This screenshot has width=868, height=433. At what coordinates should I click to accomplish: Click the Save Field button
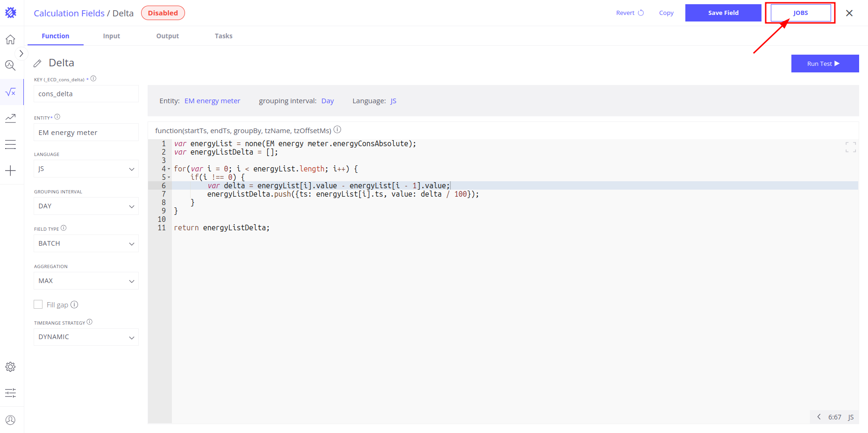coord(723,13)
